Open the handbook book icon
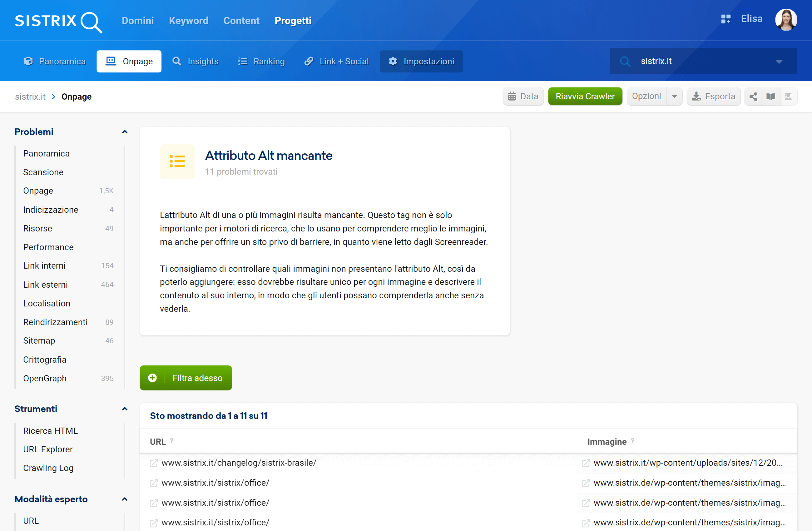 [771, 97]
